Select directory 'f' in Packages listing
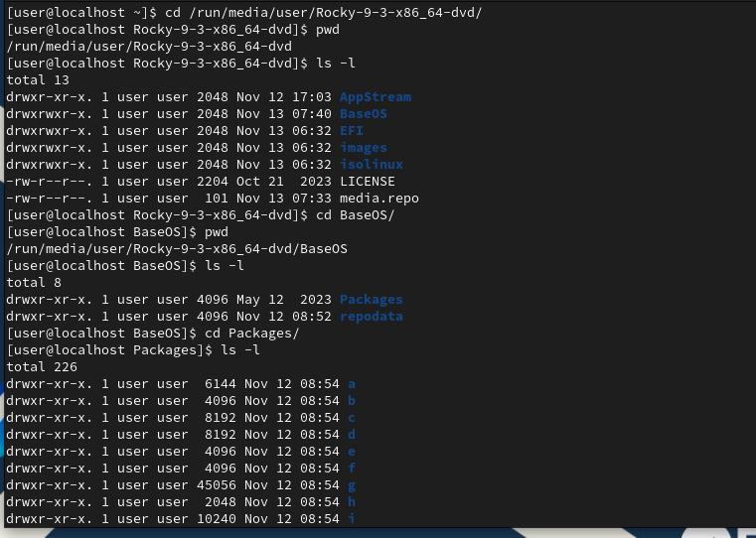The image size is (756, 538). [352, 469]
